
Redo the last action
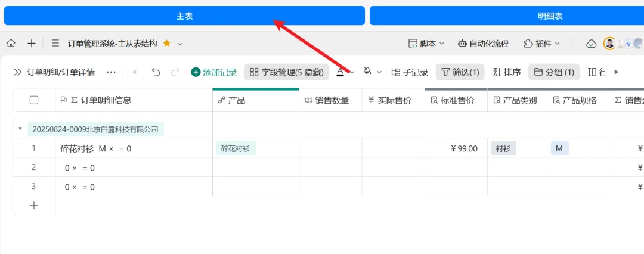(175, 72)
